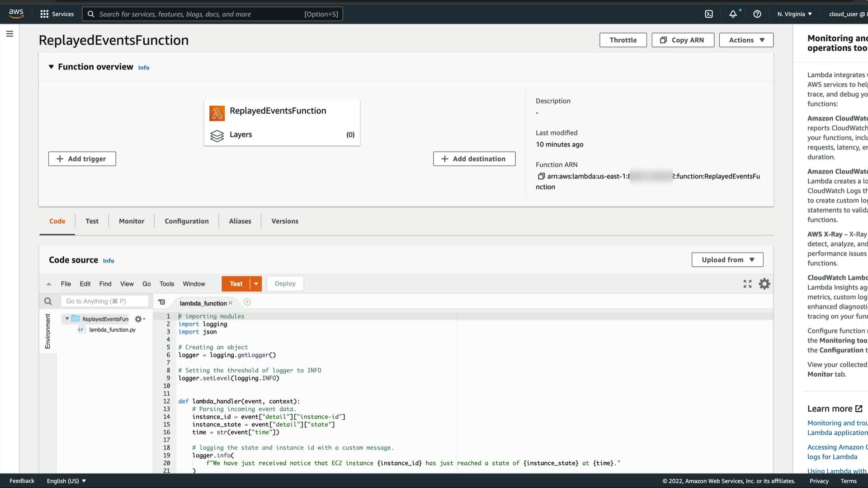
Task: Open editor preferences gear icon
Action: (764, 284)
